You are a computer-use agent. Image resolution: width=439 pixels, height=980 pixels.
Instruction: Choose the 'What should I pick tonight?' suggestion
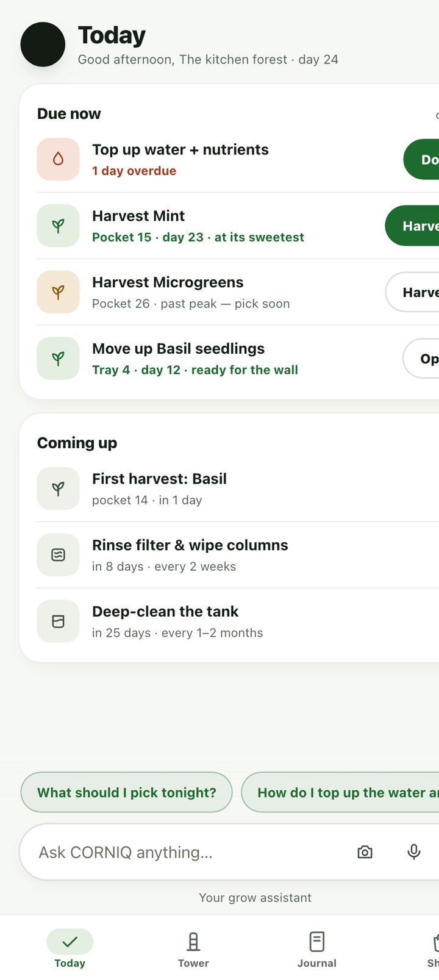point(127,792)
